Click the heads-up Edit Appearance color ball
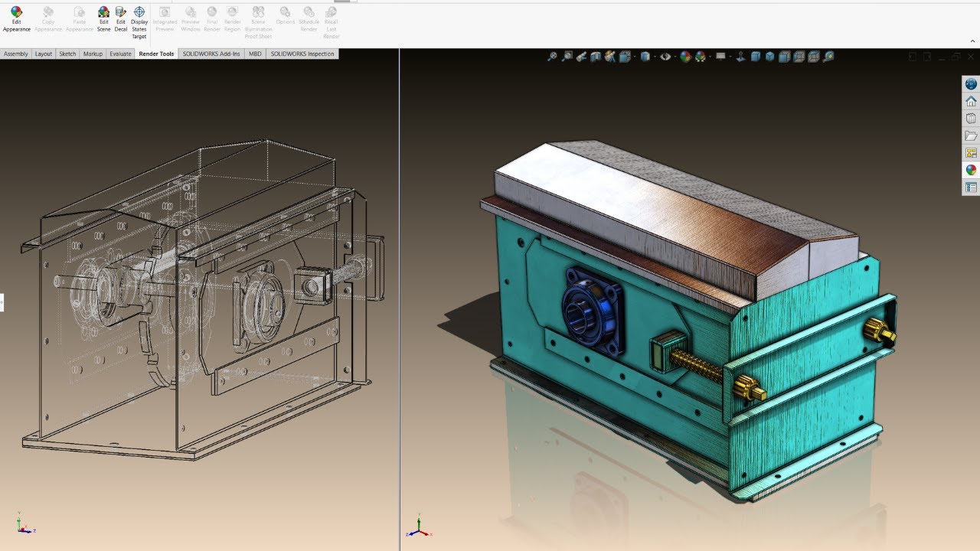980x551 pixels. point(685,57)
